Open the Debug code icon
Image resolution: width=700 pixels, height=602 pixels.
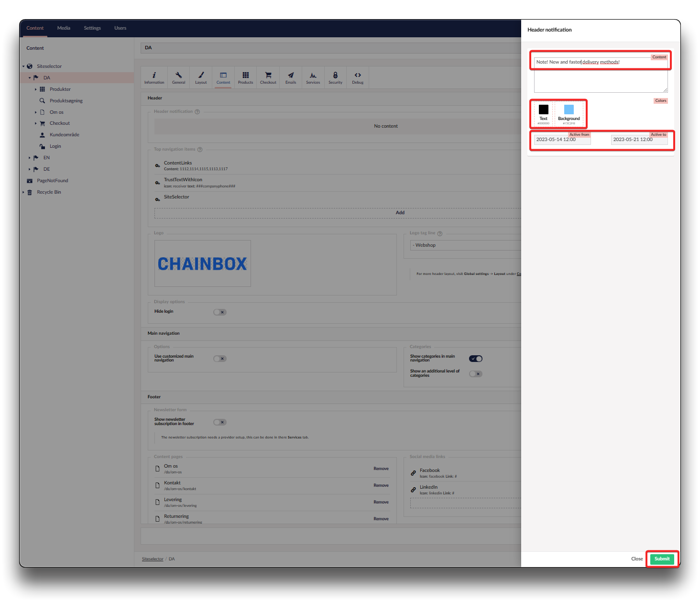pyautogui.click(x=358, y=76)
